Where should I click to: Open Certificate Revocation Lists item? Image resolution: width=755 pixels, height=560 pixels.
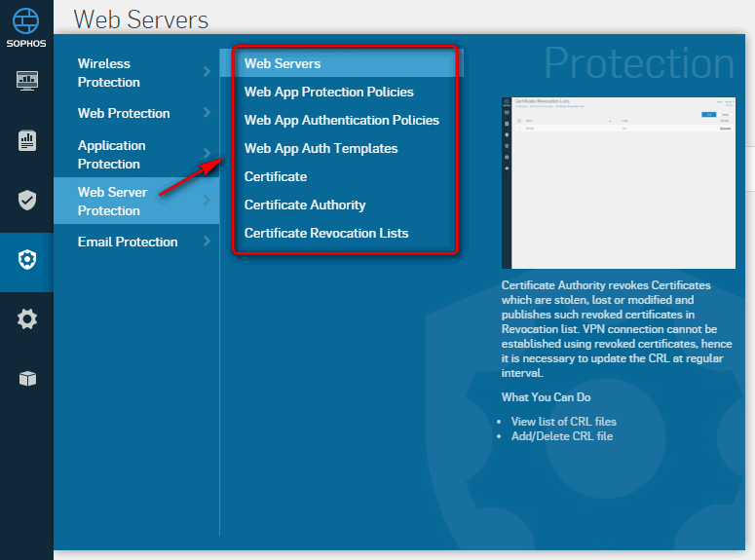tap(326, 233)
